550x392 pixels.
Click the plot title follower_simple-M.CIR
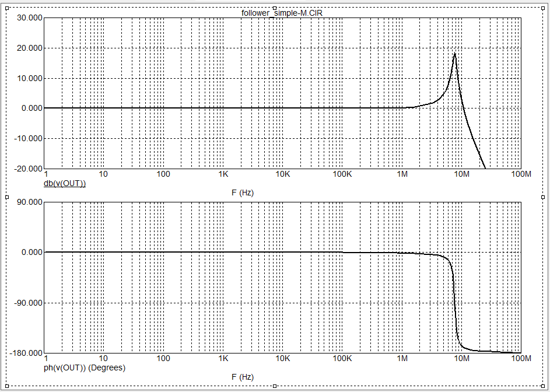tap(282, 13)
